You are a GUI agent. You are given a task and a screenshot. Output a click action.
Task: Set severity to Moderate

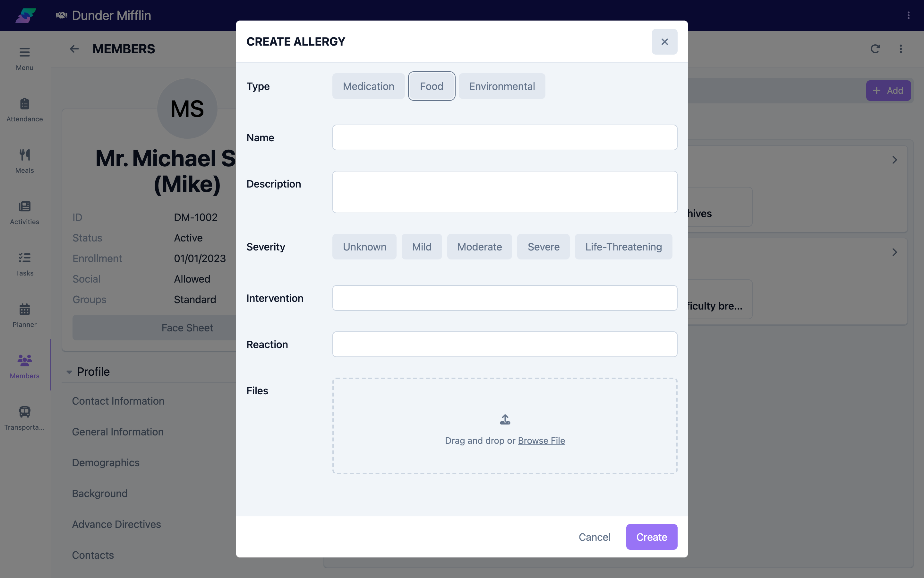(479, 247)
